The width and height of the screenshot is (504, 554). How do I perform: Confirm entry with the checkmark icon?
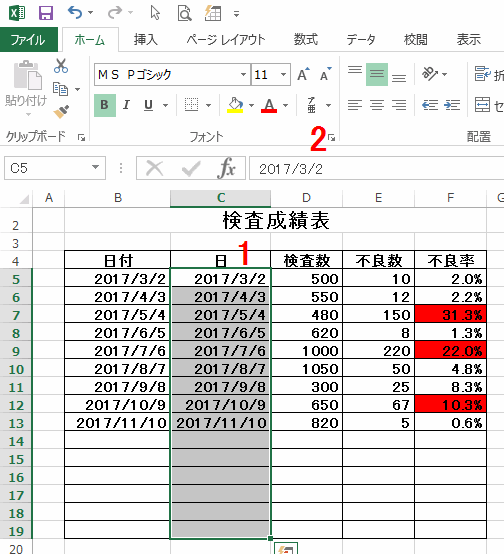[191, 168]
